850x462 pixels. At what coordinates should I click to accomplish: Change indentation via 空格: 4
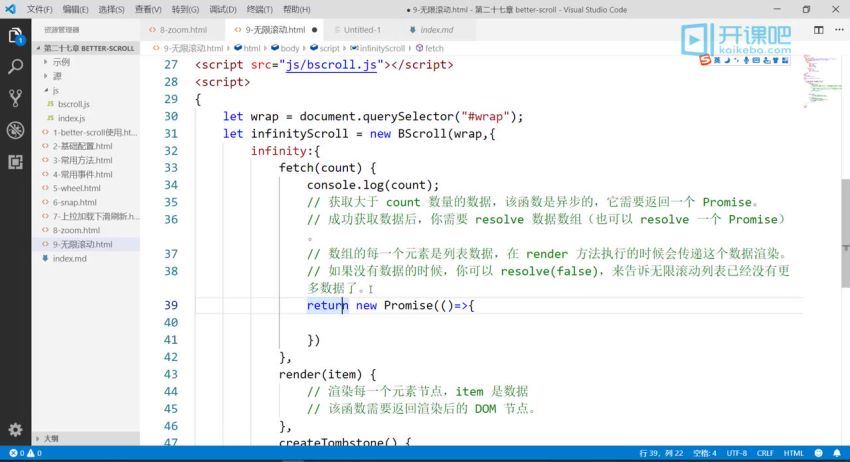tap(704, 453)
